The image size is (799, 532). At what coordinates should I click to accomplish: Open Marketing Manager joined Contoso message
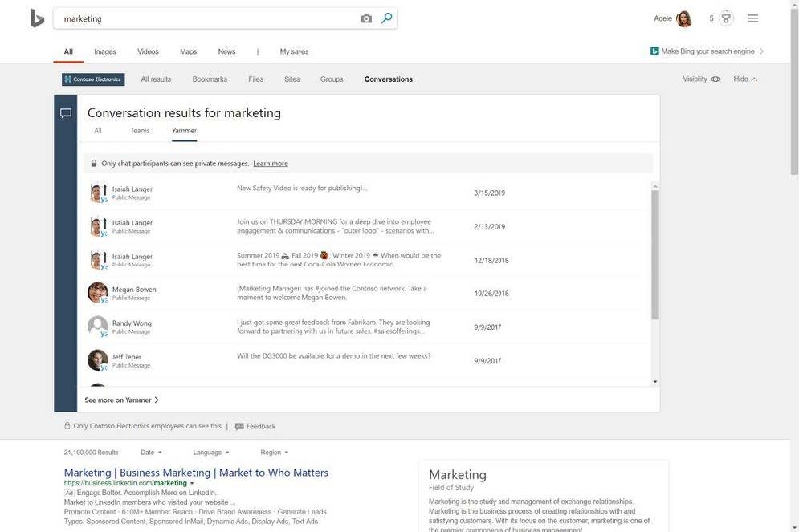332,293
